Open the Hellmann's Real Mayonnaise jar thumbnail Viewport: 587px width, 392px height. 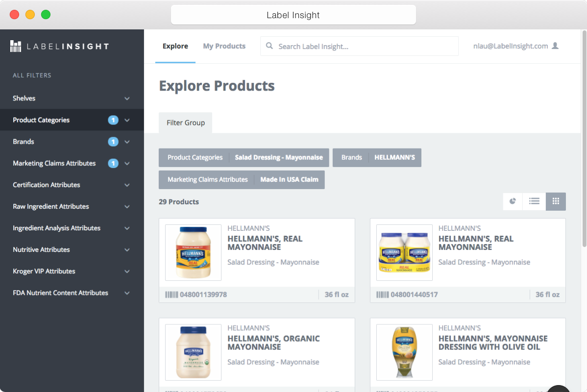193,252
